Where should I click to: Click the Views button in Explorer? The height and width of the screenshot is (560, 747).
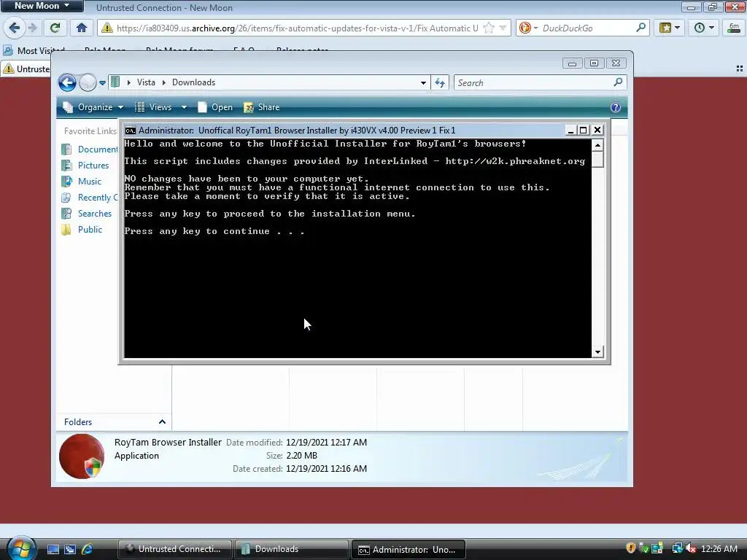click(153, 107)
